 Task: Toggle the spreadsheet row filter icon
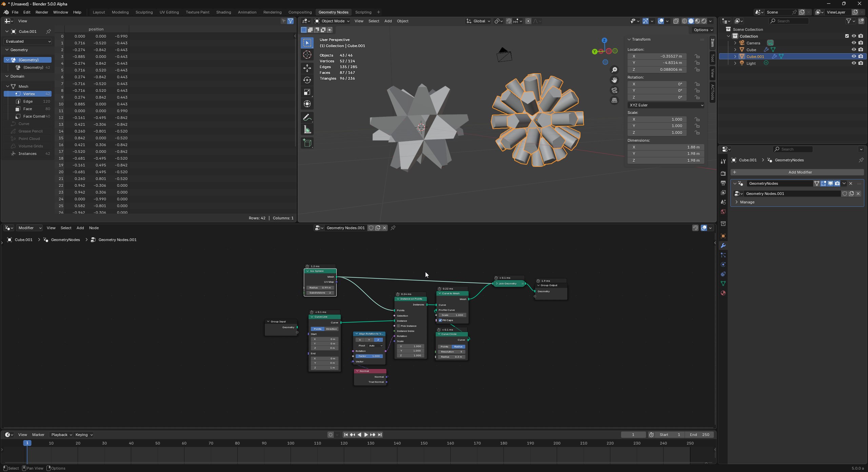coord(291,21)
